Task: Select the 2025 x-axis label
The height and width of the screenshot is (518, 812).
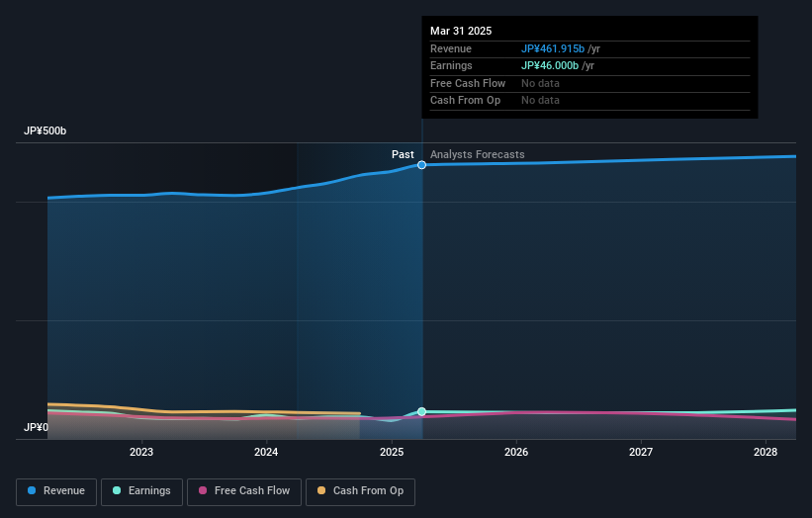Action: 392,453
